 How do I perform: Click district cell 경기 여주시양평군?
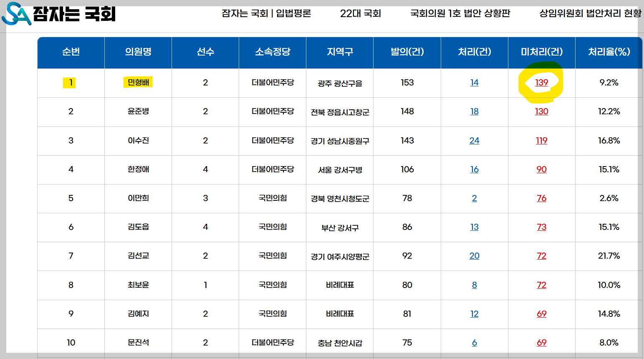pyautogui.click(x=340, y=257)
